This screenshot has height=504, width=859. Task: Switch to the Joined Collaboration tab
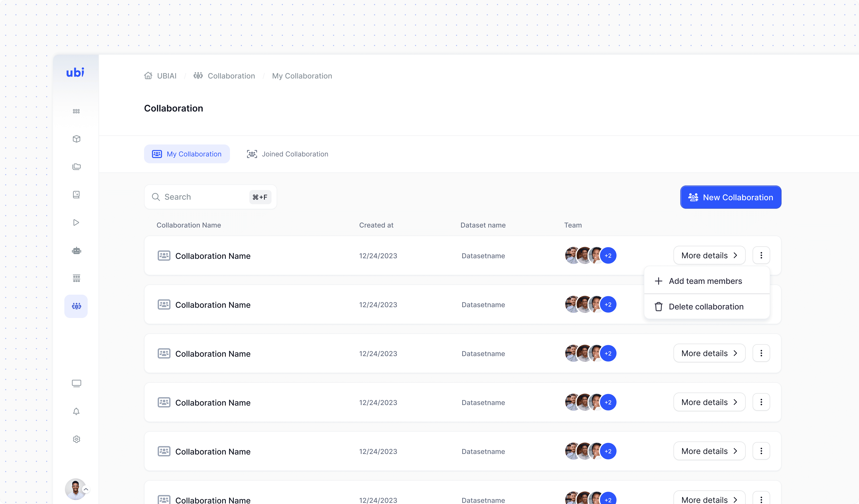pyautogui.click(x=287, y=154)
